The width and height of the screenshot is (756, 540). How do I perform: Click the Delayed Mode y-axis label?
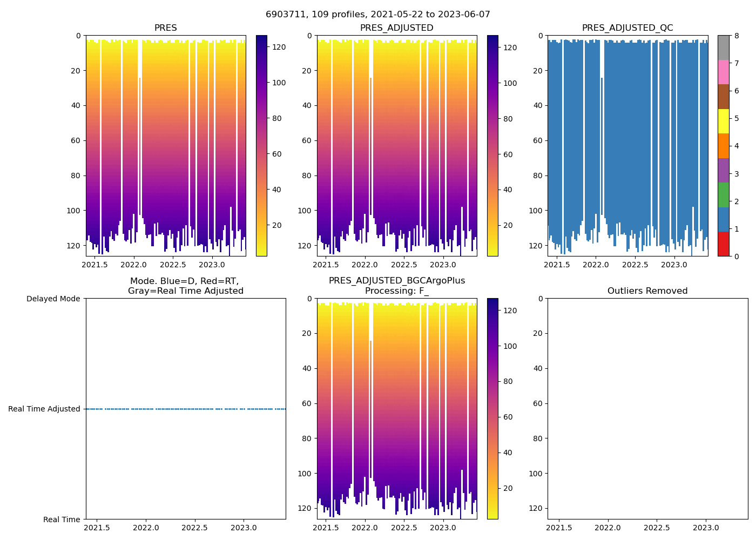[53, 299]
